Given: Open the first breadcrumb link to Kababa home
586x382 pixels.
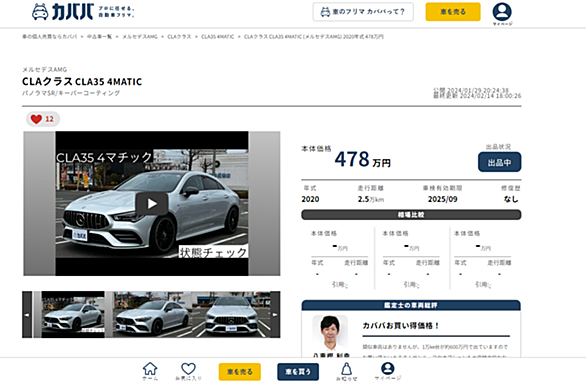Looking at the screenshot, I should [49, 37].
